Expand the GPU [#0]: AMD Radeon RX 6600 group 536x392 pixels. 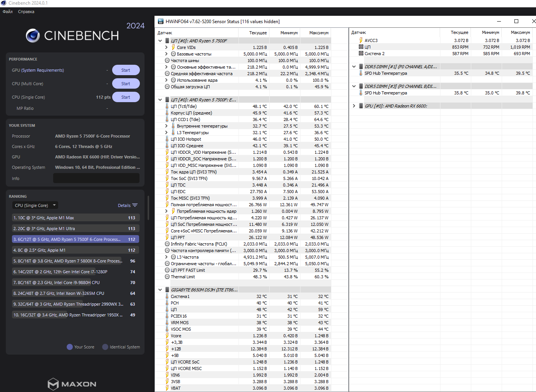pos(354,106)
